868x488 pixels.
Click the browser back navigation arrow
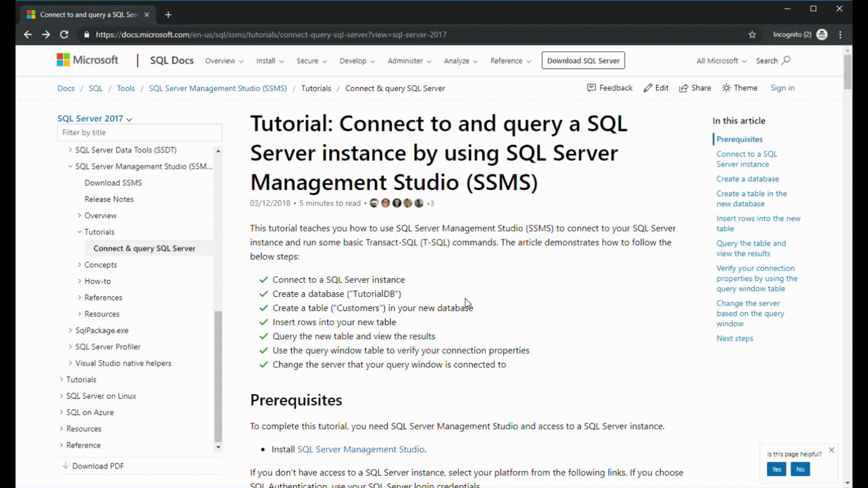pyautogui.click(x=28, y=34)
